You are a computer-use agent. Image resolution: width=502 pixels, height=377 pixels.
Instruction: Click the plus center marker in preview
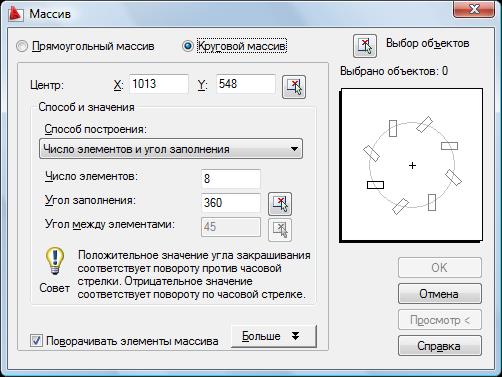point(413,165)
